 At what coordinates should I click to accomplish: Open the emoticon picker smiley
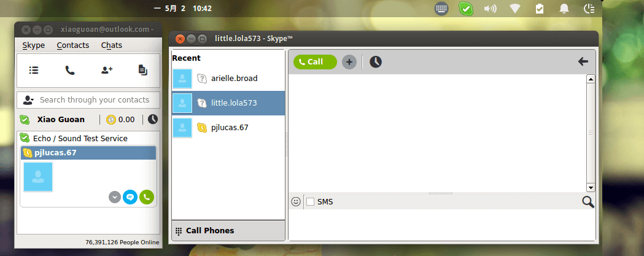(296, 201)
